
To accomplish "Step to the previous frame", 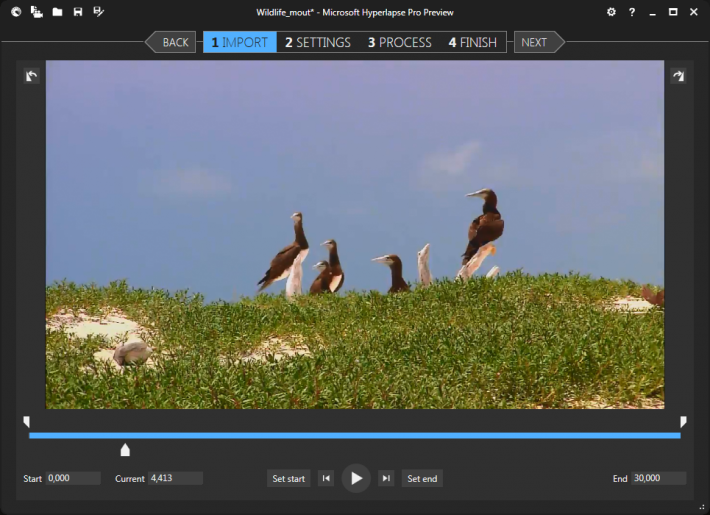I will click(326, 478).
